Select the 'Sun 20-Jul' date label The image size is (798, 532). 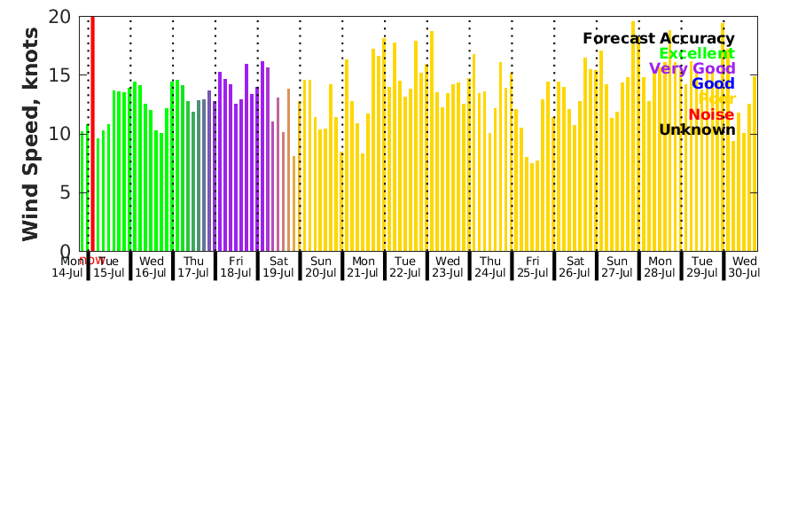[x=321, y=267]
